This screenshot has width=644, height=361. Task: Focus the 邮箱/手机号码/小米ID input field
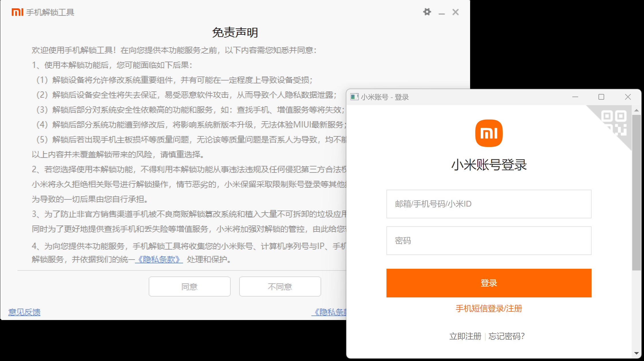pyautogui.click(x=489, y=204)
